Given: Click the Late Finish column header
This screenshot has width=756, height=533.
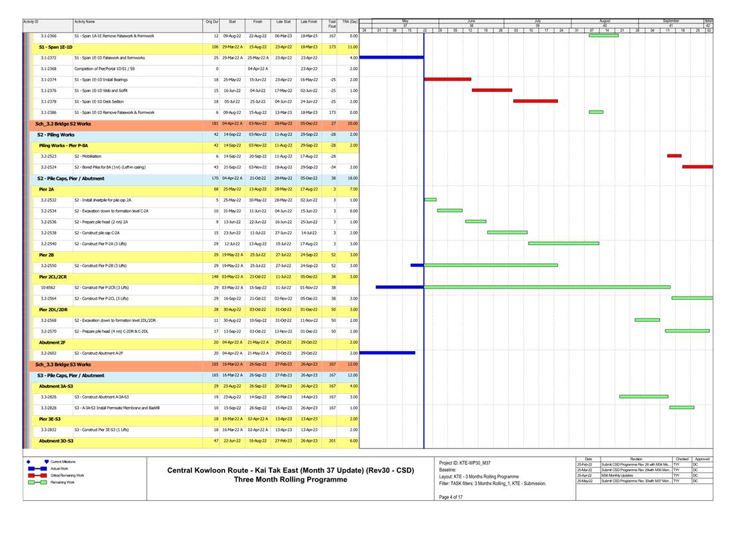Looking at the screenshot, I should 309,22.
